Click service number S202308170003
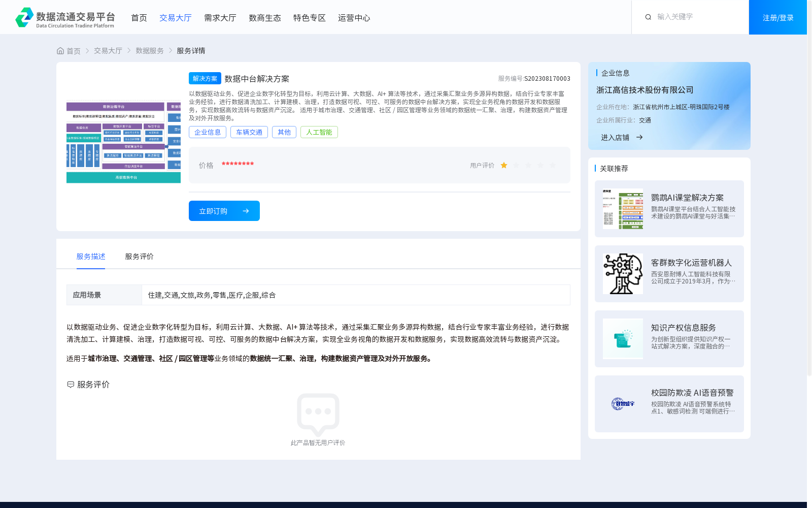 tap(547, 79)
